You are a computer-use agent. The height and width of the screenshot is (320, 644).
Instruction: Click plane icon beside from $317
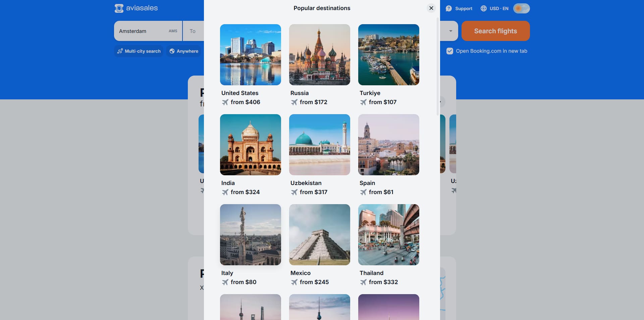tap(294, 192)
